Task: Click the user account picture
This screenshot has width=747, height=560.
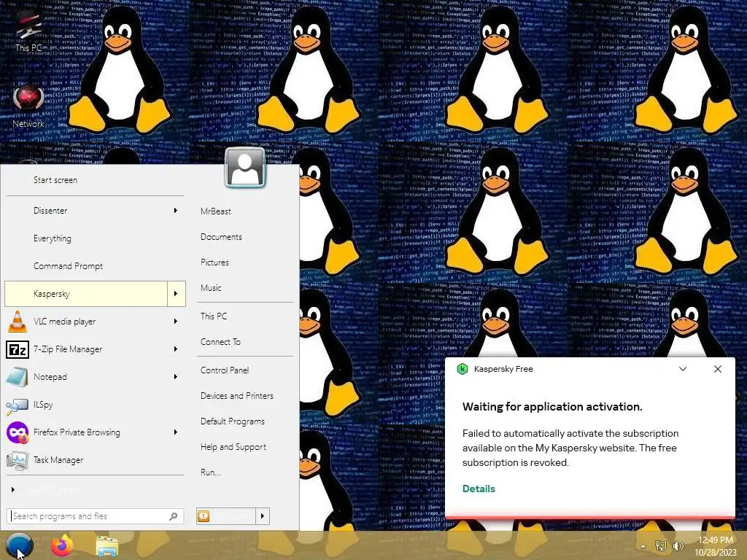Action: pyautogui.click(x=245, y=167)
